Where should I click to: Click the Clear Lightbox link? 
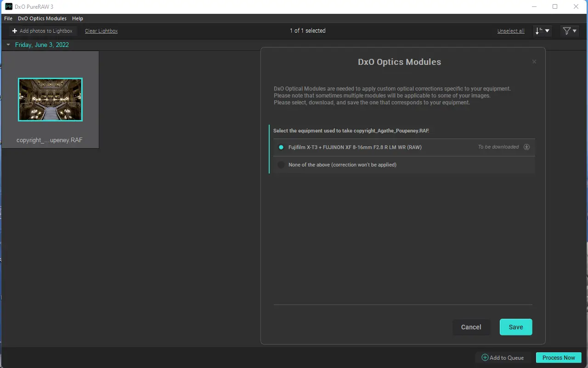101,31
